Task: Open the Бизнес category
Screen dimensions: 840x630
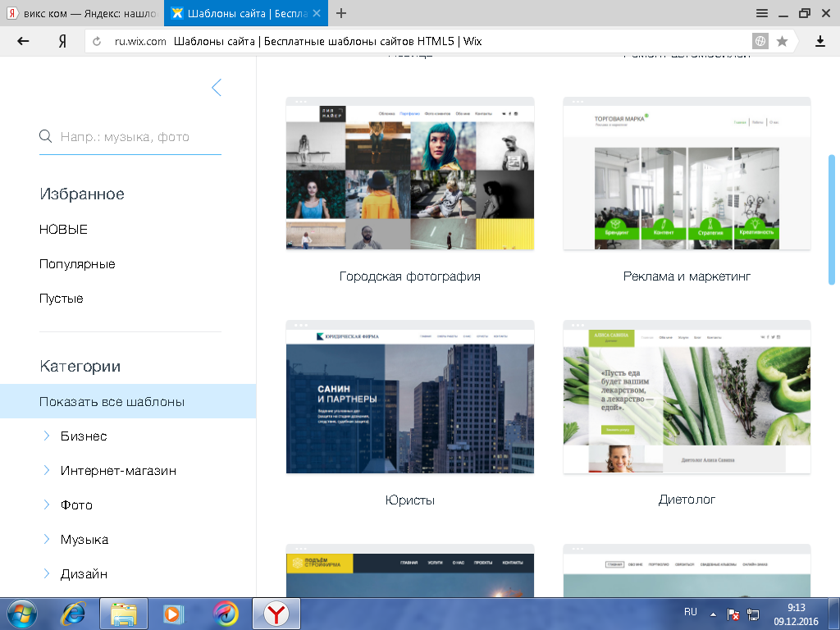Action: 84,436
